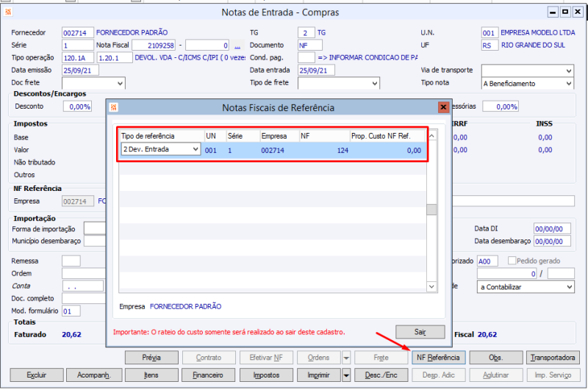Click the Data DI field

point(552,229)
